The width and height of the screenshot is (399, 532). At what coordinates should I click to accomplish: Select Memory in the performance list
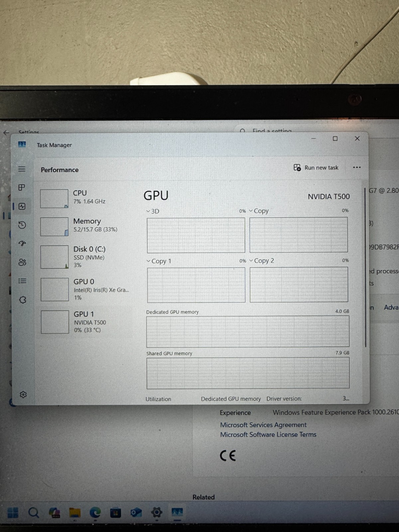86,226
